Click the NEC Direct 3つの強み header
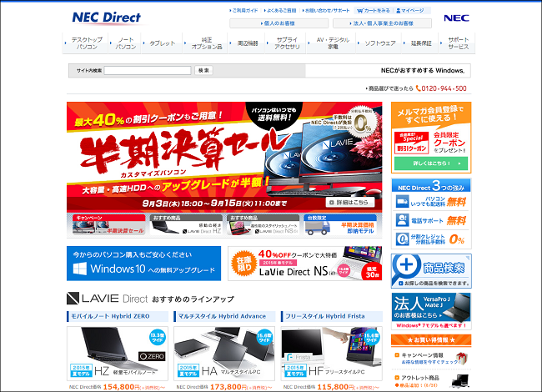The height and width of the screenshot is (392, 542). tap(431, 186)
